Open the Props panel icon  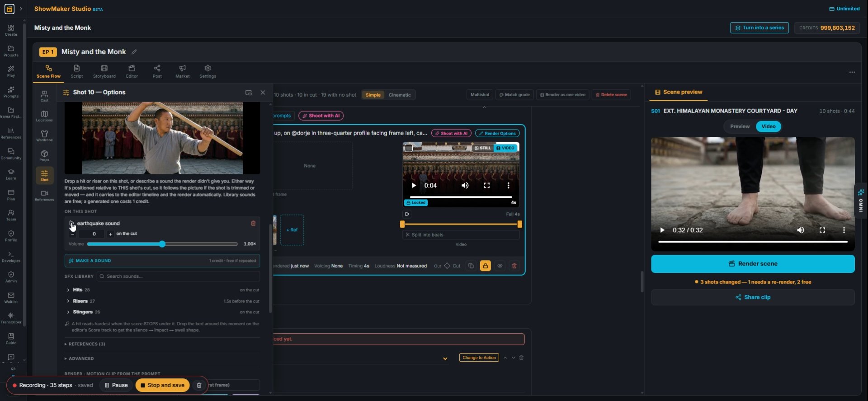tap(44, 155)
